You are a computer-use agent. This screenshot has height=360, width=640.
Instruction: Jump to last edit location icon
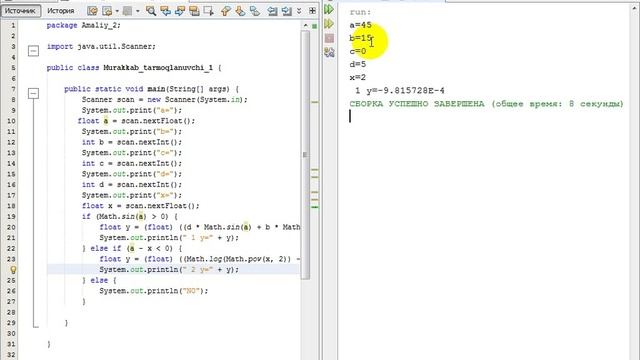93,11
